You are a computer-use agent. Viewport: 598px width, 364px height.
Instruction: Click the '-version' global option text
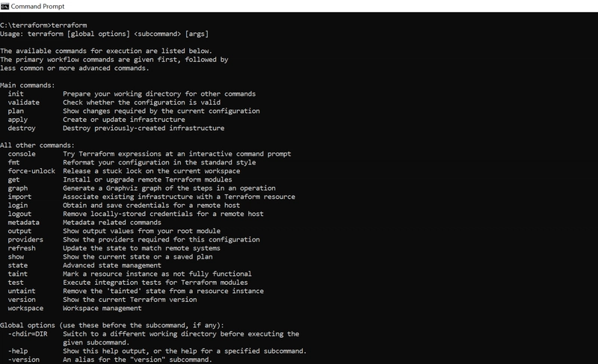[x=24, y=360]
